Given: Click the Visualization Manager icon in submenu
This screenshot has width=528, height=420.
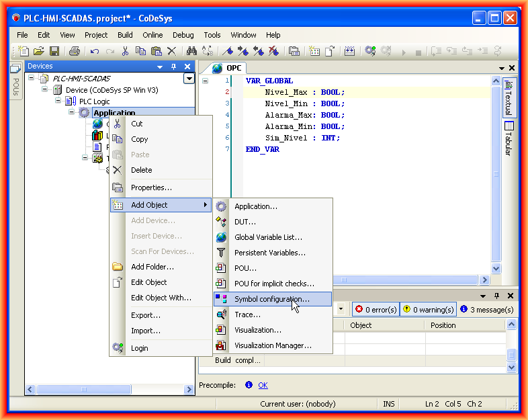Looking at the screenshot, I should pos(221,345).
